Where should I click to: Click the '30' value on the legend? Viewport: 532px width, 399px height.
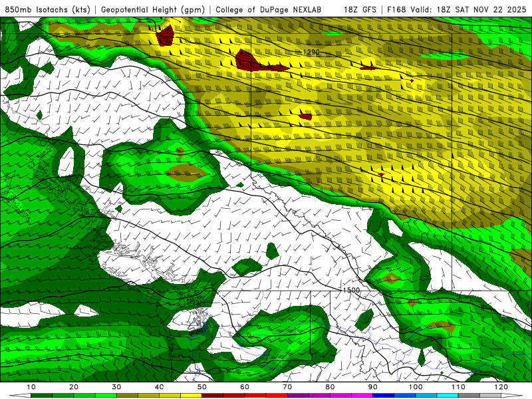coord(116,387)
